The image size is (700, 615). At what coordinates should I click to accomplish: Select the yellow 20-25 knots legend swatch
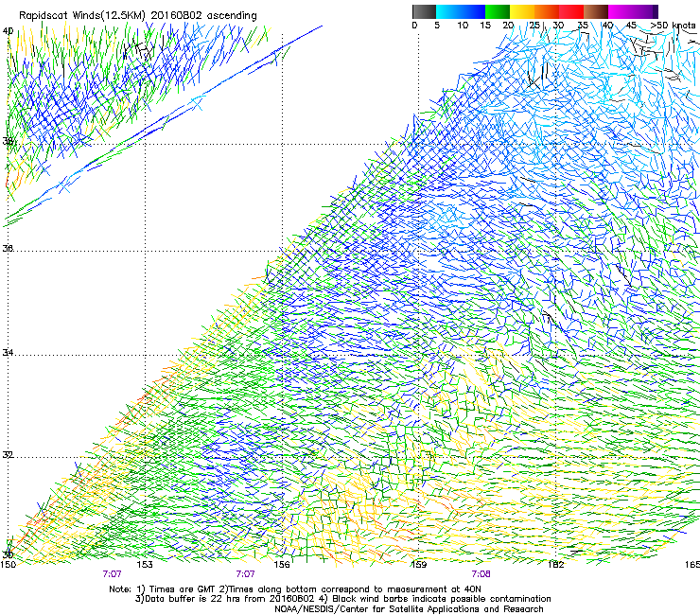tap(522, 11)
